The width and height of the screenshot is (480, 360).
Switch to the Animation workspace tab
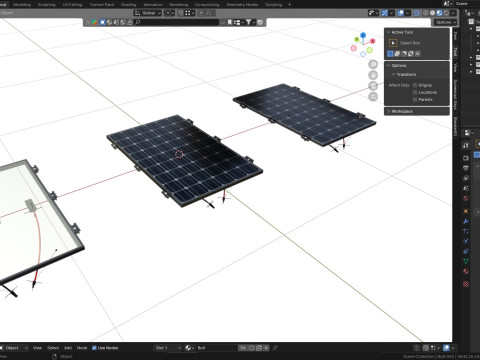(x=153, y=5)
